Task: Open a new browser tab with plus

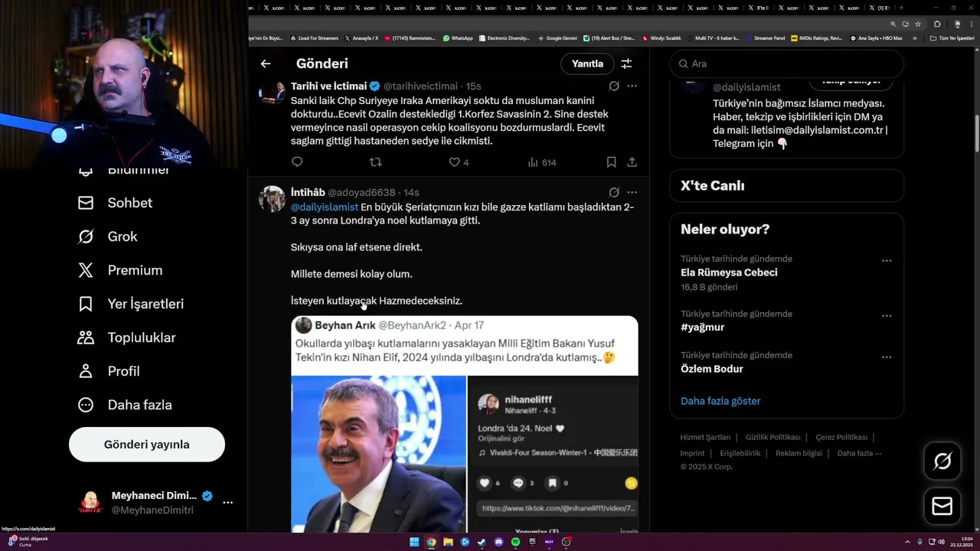Action: click(901, 8)
